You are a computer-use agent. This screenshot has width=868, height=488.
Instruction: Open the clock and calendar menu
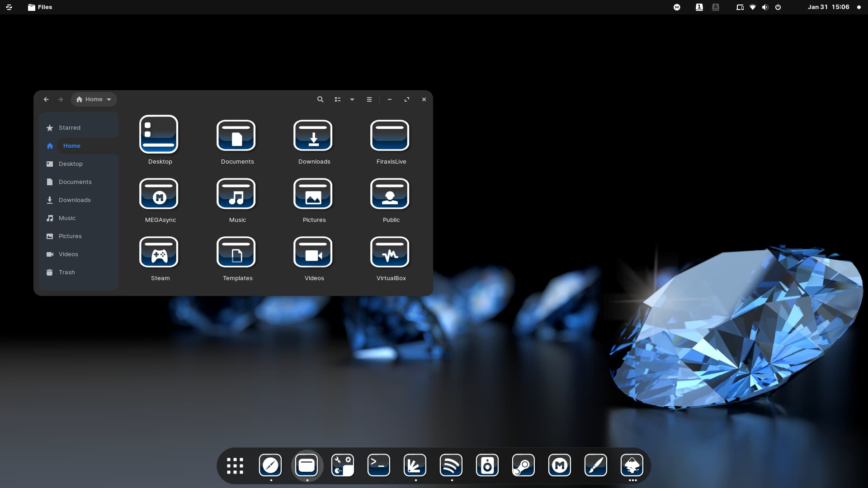(828, 7)
